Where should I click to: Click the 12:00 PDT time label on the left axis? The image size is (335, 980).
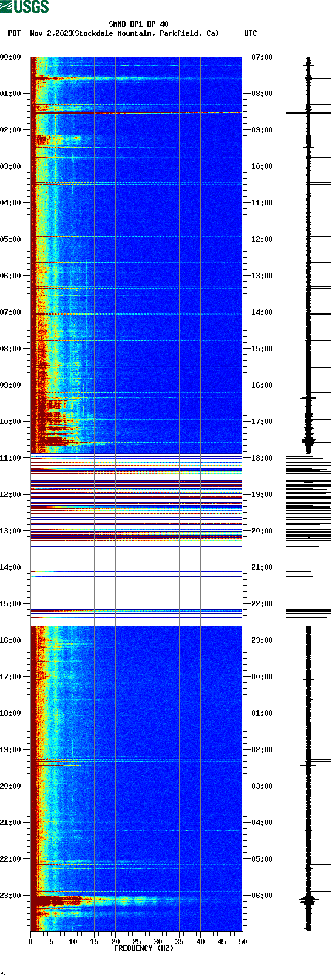11,495
